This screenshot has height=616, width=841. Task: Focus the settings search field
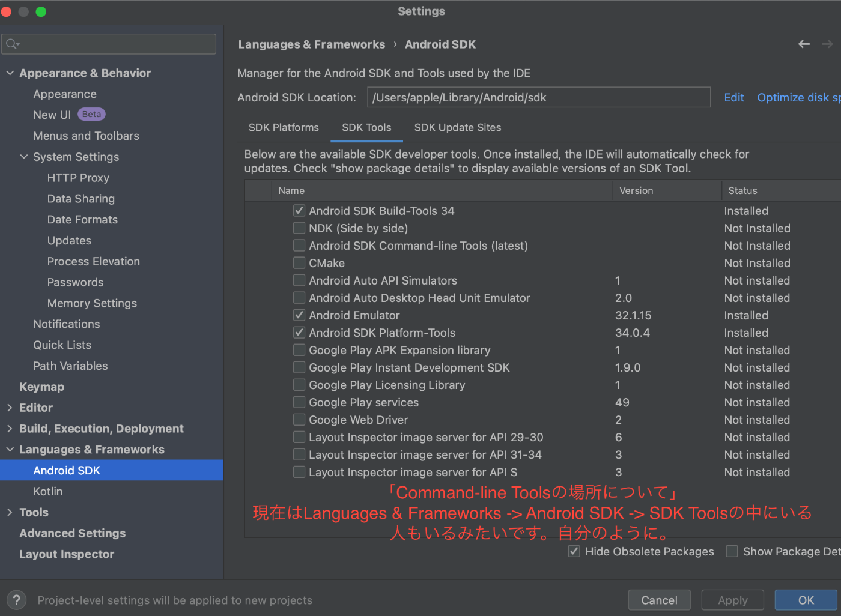(x=109, y=44)
